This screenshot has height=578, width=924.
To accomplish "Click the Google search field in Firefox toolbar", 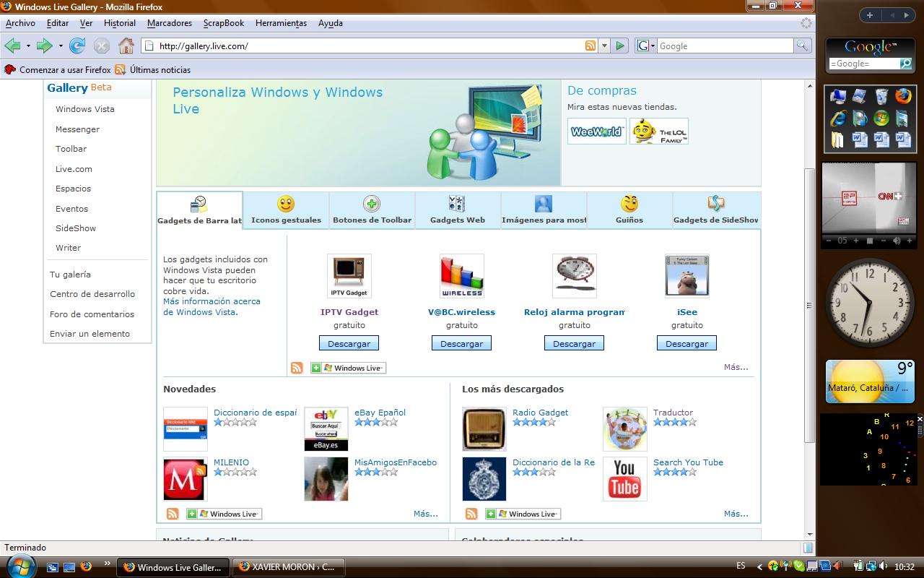I will [x=724, y=46].
